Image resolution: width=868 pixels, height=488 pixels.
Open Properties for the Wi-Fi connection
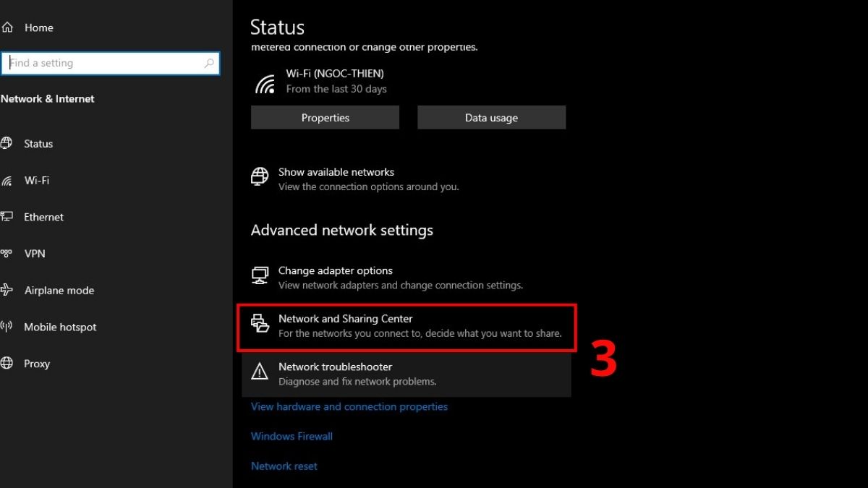(x=325, y=117)
